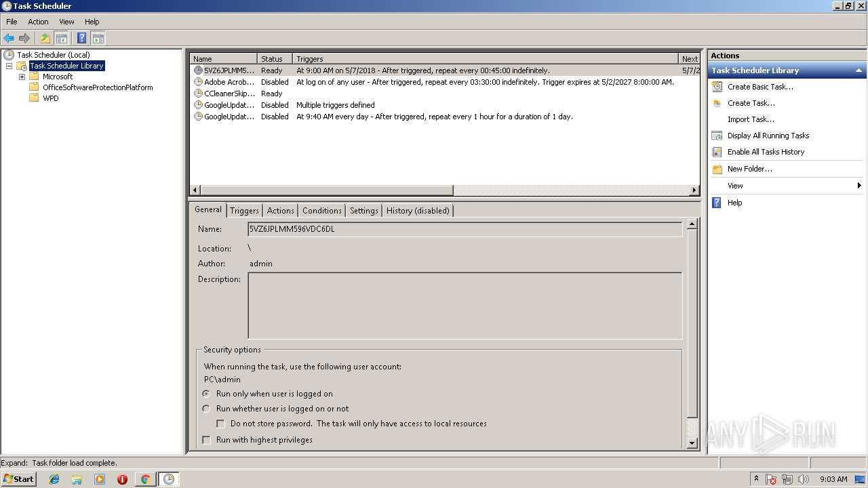Screen dimensions: 868x488
Task: Collapse the Task Scheduler Library actions section
Action: tap(859, 70)
